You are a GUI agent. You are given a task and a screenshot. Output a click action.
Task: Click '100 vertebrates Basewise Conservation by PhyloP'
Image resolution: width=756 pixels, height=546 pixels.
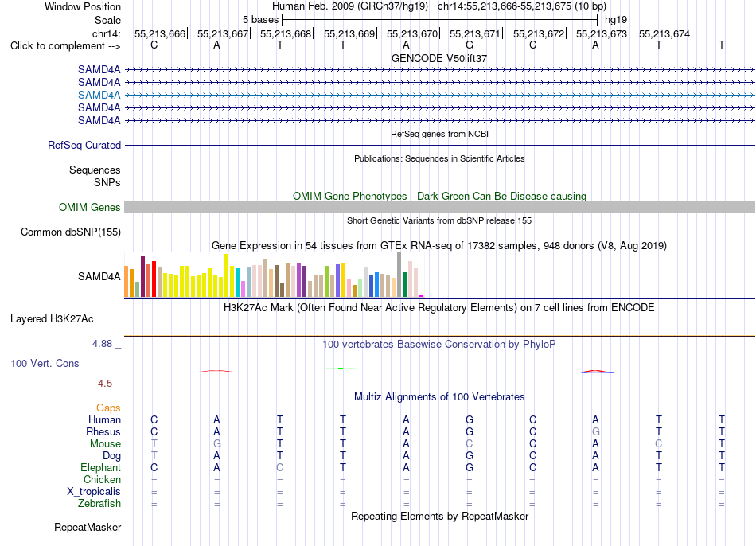[439, 345]
